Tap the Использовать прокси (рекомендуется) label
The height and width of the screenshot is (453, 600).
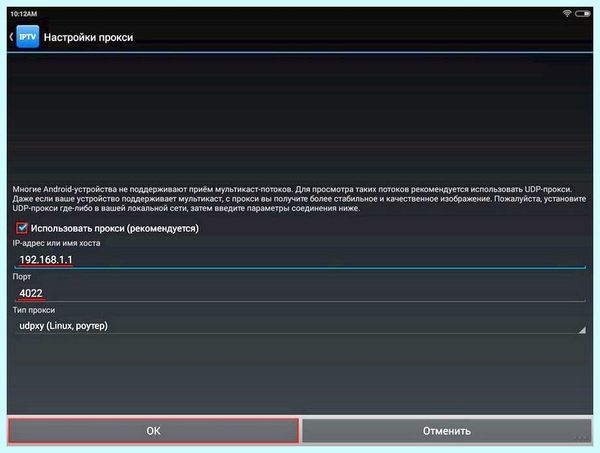click(x=115, y=228)
